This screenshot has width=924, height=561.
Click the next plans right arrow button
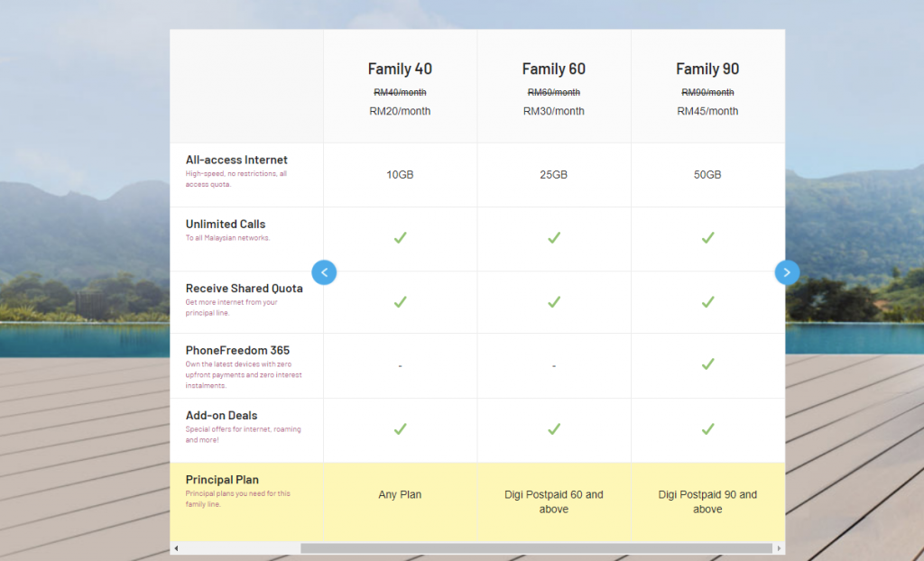(x=787, y=271)
